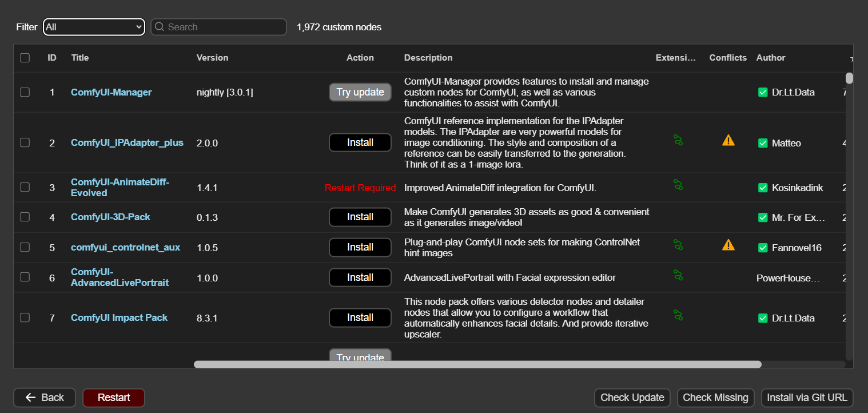Open extension link icon for ComfyUI-AdvancedLivePortrait
Image resolution: width=868 pixels, height=413 pixels.
coord(678,275)
